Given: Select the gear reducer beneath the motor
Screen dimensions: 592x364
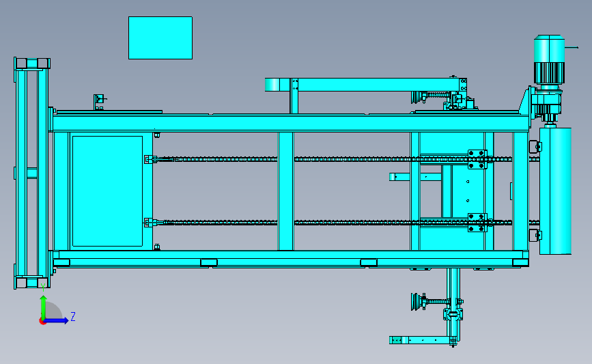Looking at the screenshot, I should click(x=545, y=104).
